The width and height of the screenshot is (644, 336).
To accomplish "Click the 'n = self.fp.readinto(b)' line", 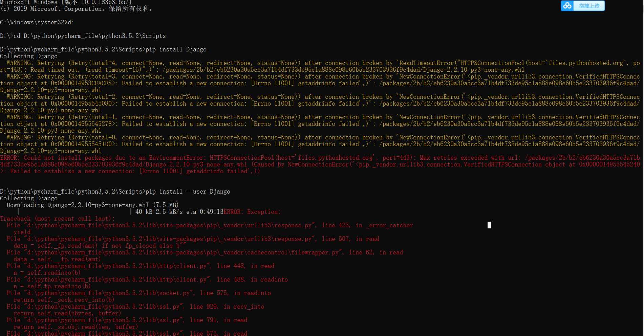I will (x=52, y=286).
